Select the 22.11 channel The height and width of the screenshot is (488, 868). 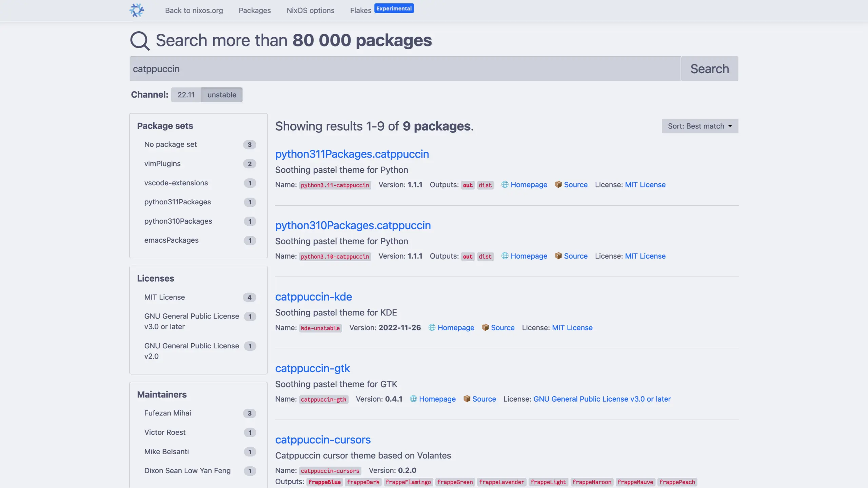[186, 95]
